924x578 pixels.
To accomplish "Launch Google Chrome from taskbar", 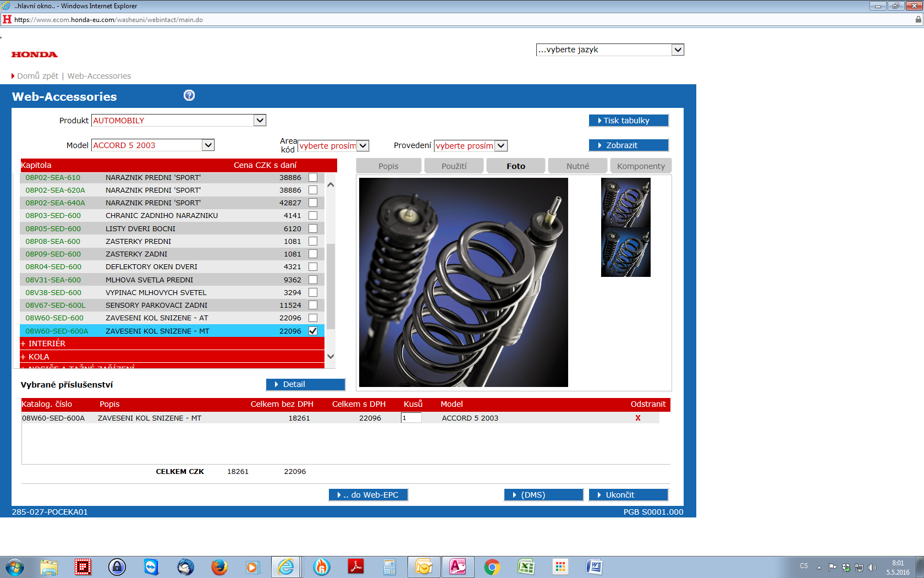I will pos(492,567).
